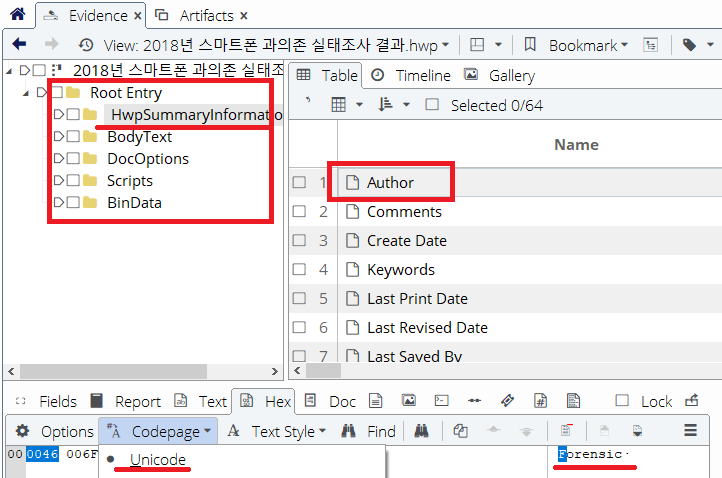Toggle the Lock checkbox
This screenshot has height=478, width=722.
622,401
